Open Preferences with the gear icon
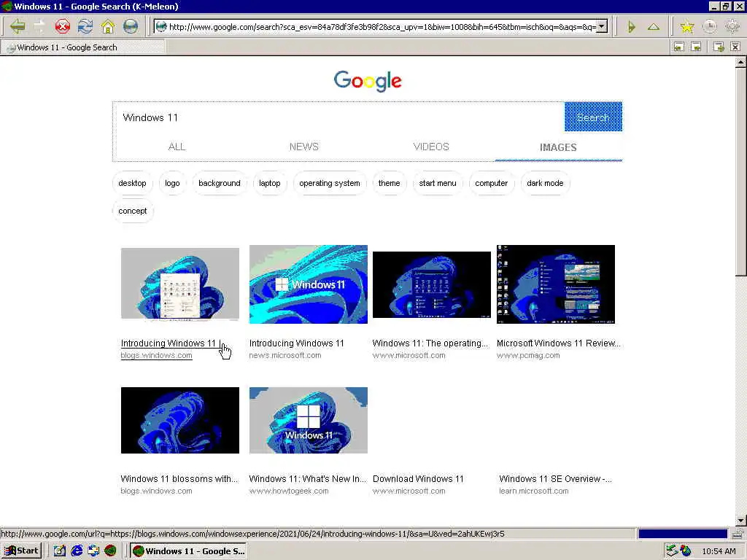The image size is (747, 560). [x=732, y=27]
